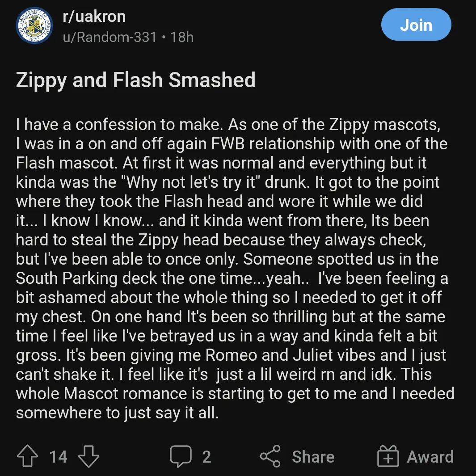Click the Award text label
Screen dimensions: 476x476
point(430,457)
